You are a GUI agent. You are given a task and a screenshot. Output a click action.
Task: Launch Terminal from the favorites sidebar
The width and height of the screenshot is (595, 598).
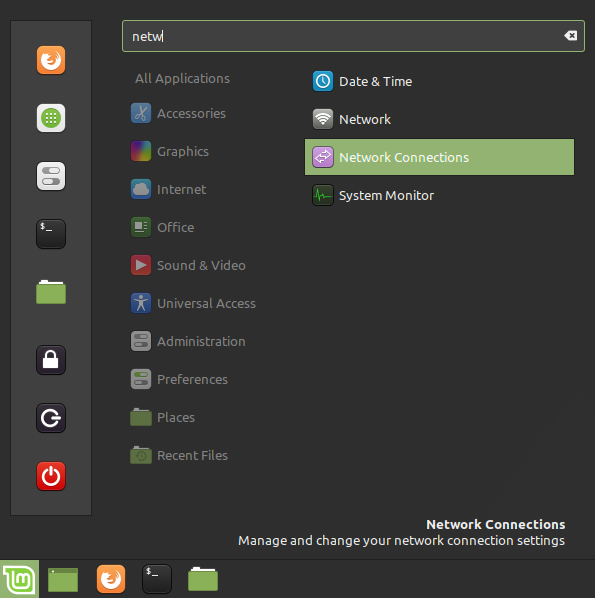[51, 234]
